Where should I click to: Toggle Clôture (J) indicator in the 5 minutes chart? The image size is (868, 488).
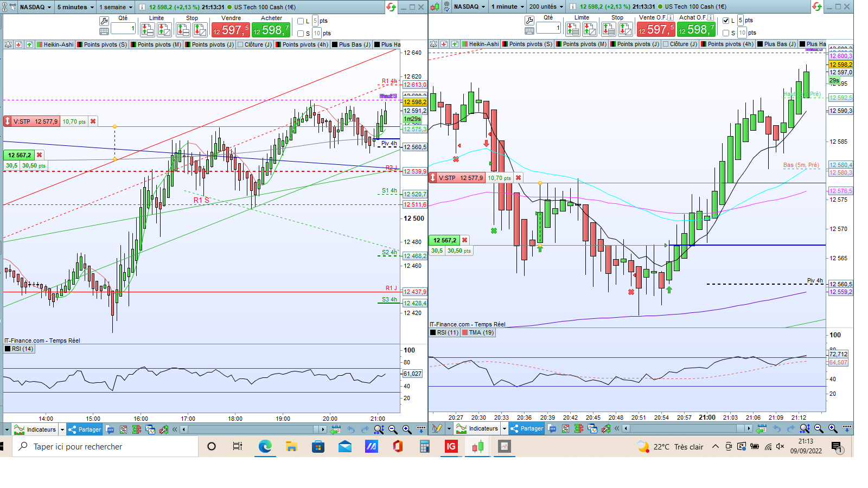254,44
